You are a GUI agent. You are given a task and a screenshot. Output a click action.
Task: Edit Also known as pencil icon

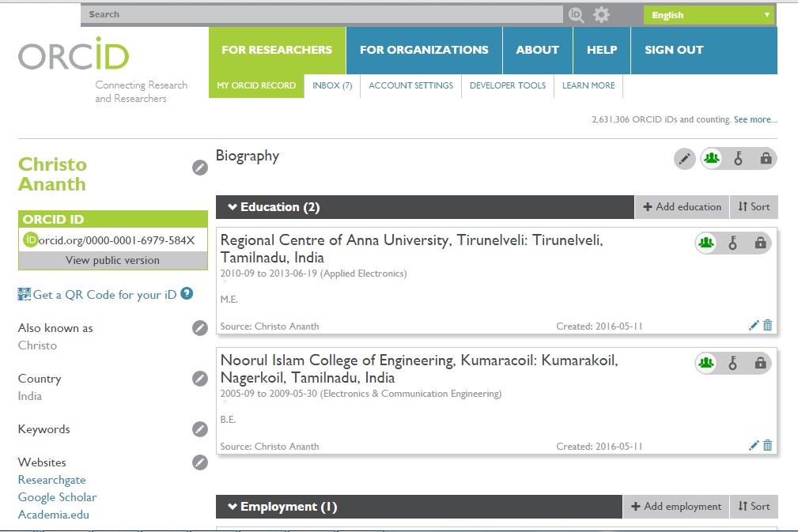pyautogui.click(x=200, y=328)
